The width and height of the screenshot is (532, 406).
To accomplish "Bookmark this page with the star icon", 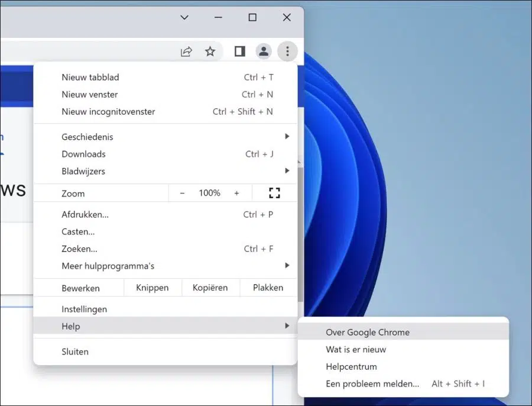I will [x=210, y=51].
